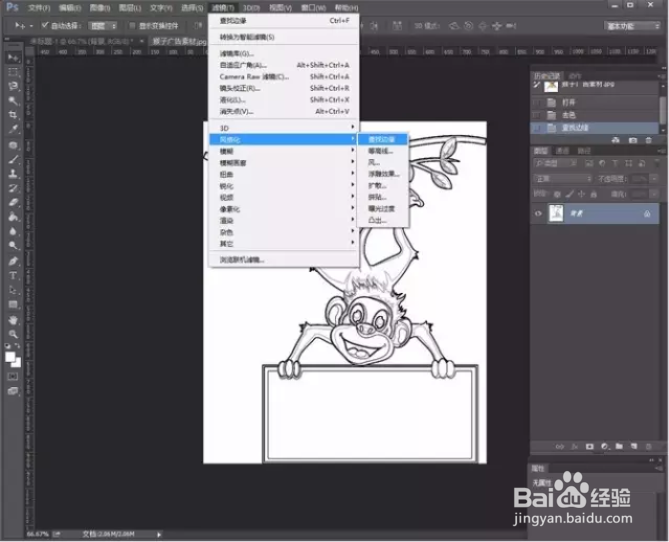This screenshot has height=542, width=669.
Task: Select the Dodge tool
Action: 13,245
